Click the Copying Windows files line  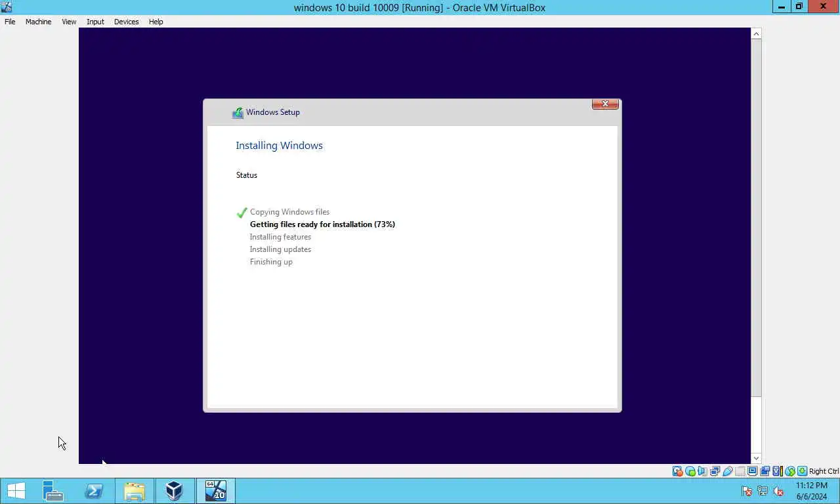coord(289,212)
